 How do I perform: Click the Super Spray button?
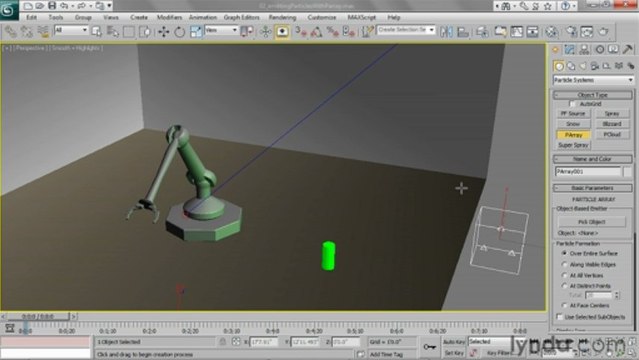click(573, 145)
